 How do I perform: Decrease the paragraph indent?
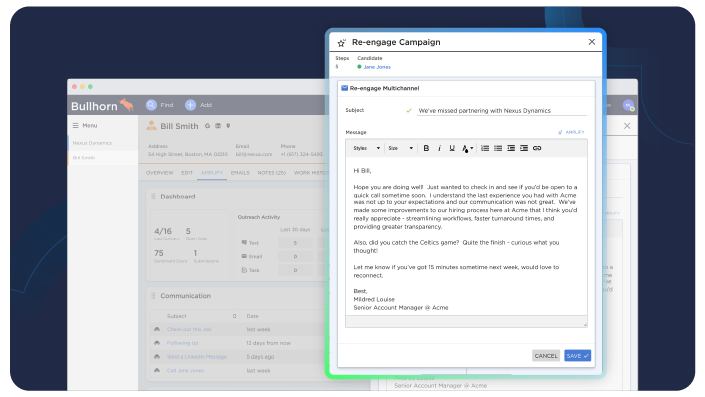[x=511, y=148]
